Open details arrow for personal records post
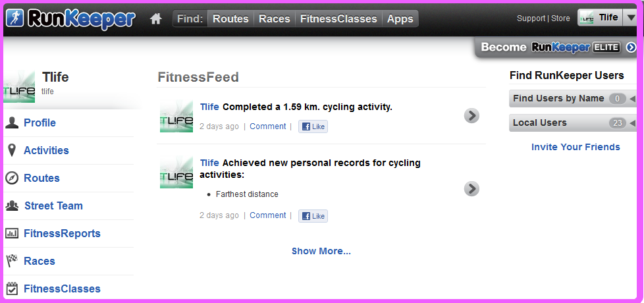The image size is (644, 303). pyautogui.click(x=471, y=189)
